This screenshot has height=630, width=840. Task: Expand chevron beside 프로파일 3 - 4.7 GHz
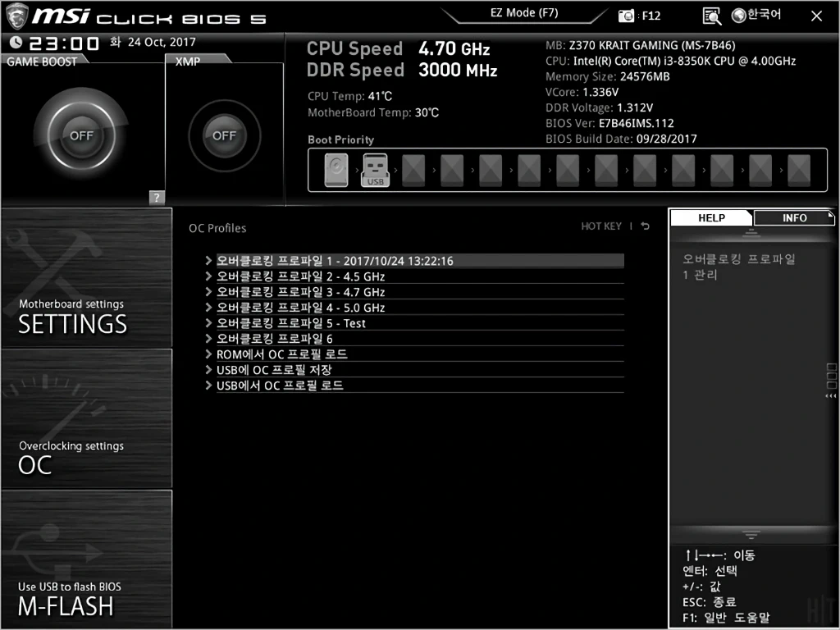pyautogui.click(x=208, y=291)
